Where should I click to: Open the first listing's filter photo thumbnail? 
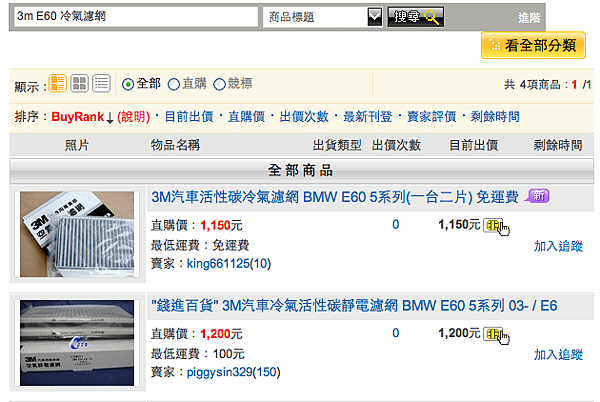point(77,234)
